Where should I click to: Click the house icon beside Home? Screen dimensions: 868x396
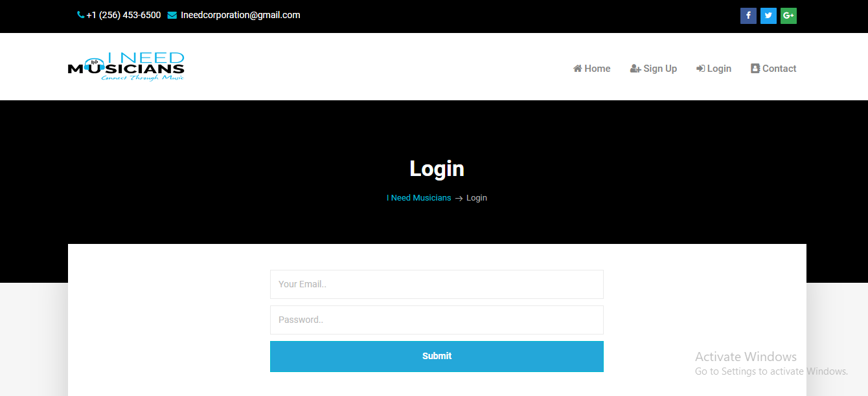577,68
